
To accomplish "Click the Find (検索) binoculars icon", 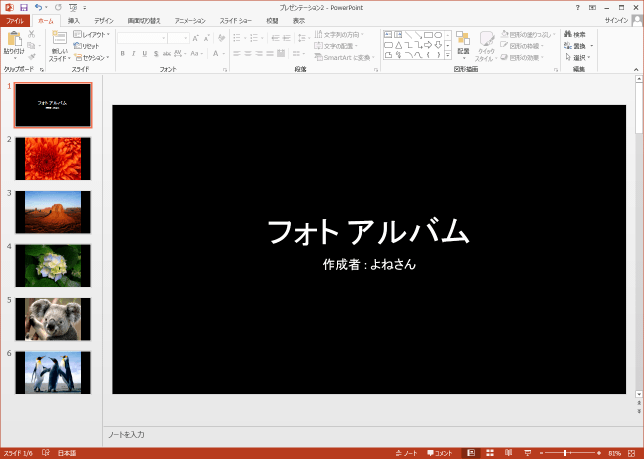I will pyautogui.click(x=567, y=34).
